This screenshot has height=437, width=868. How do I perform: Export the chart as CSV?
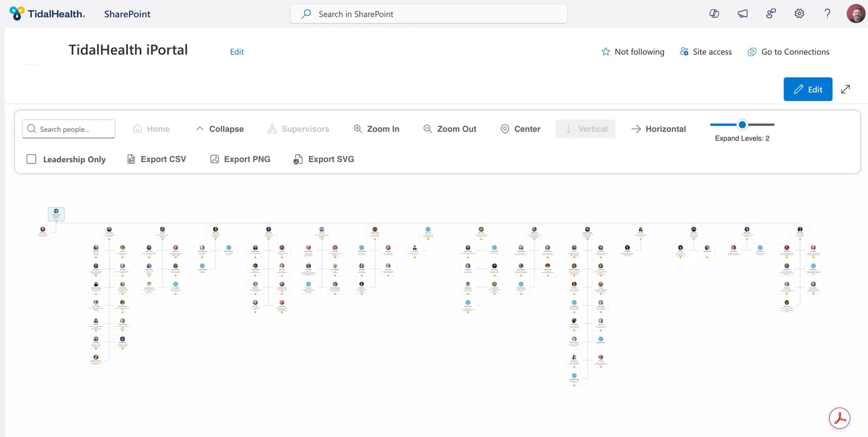[156, 159]
